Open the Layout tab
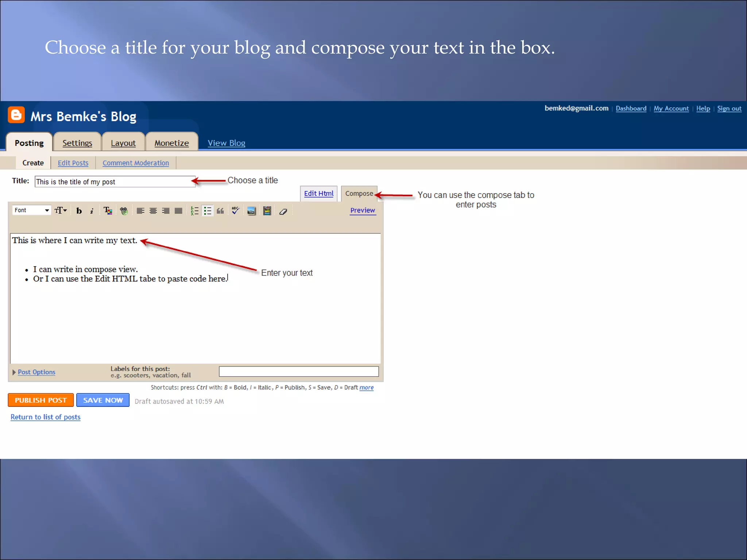747x560 pixels. (x=123, y=143)
